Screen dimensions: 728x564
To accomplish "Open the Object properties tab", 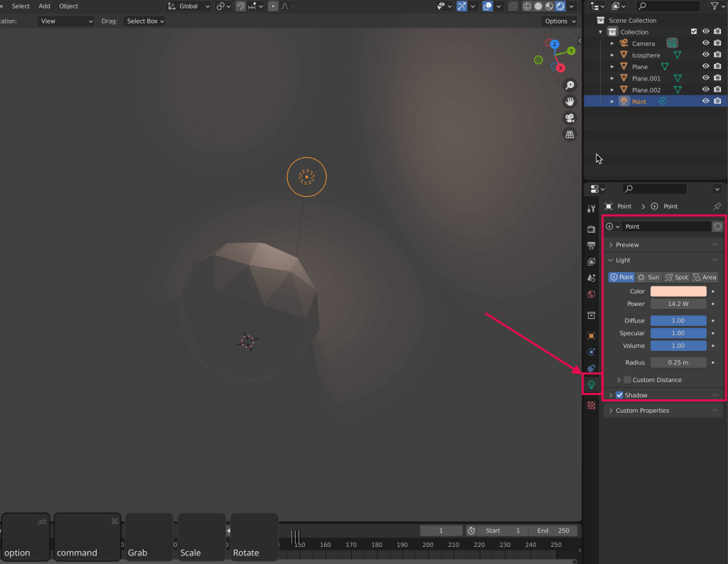I will (x=591, y=335).
